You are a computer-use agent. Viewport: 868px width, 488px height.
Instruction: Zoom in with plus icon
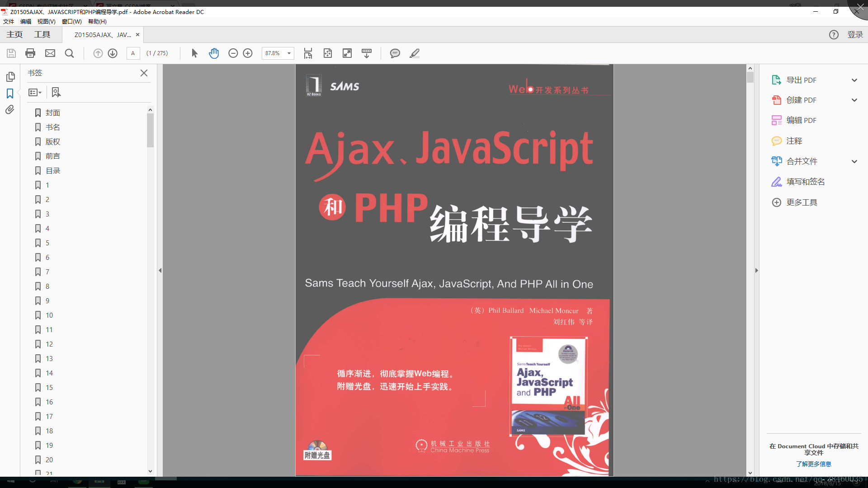click(x=248, y=53)
